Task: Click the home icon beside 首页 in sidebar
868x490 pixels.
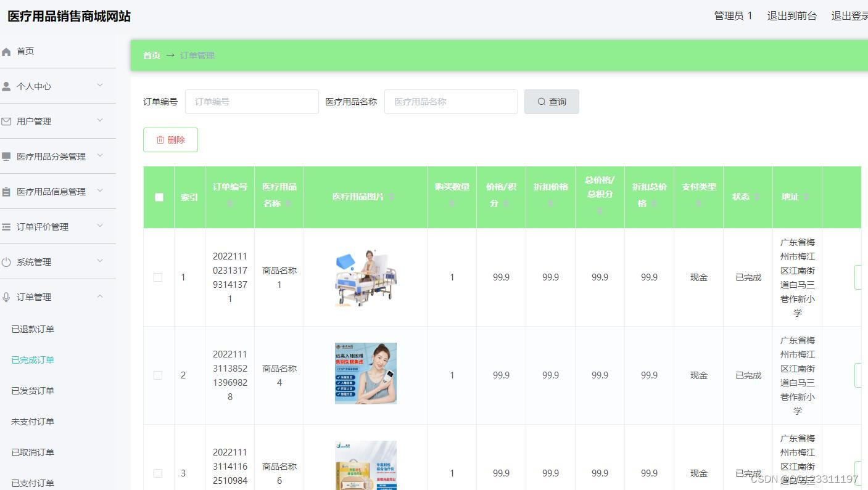Action: [6, 52]
